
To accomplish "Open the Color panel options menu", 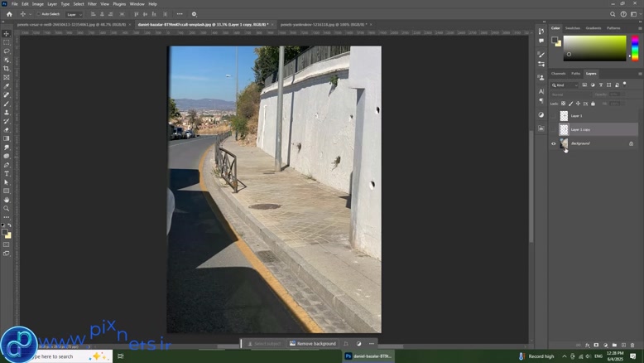I will [x=640, y=28].
